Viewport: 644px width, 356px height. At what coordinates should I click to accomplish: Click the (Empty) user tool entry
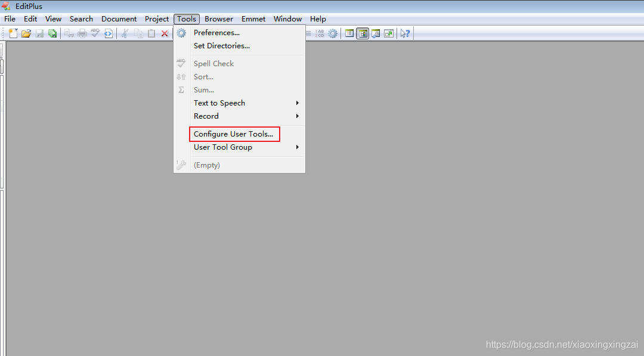(x=240, y=165)
